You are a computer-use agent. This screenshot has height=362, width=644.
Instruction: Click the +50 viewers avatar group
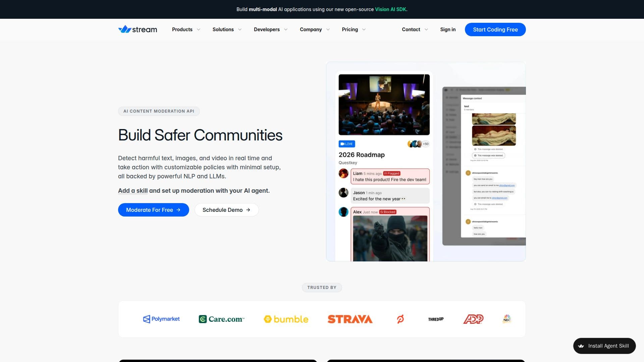pos(418,144)
